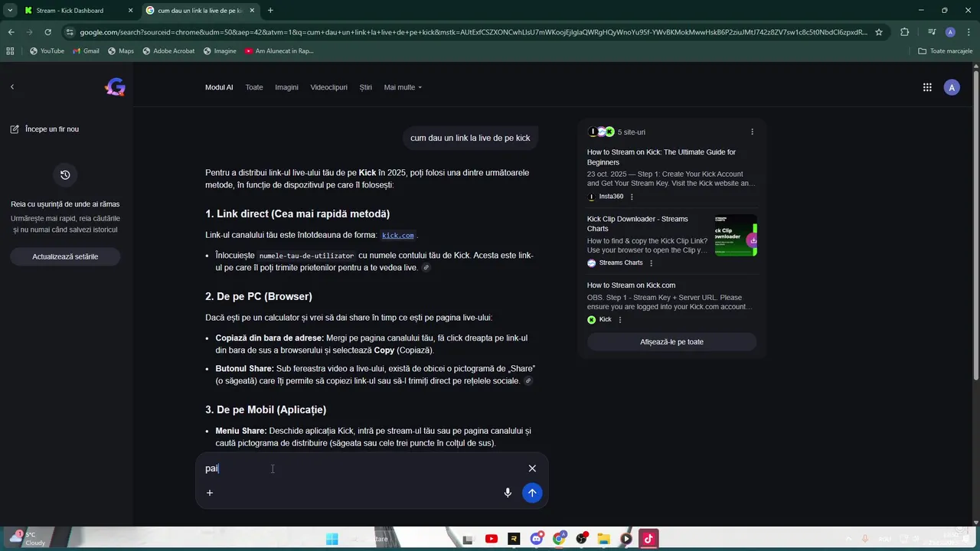Select the Știri search tab
980x551 pixels.
pos(366,87)
